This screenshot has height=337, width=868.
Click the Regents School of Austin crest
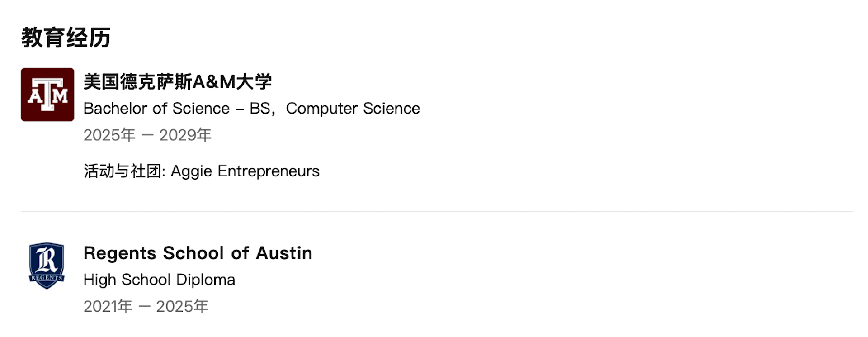tap(47, 266)
